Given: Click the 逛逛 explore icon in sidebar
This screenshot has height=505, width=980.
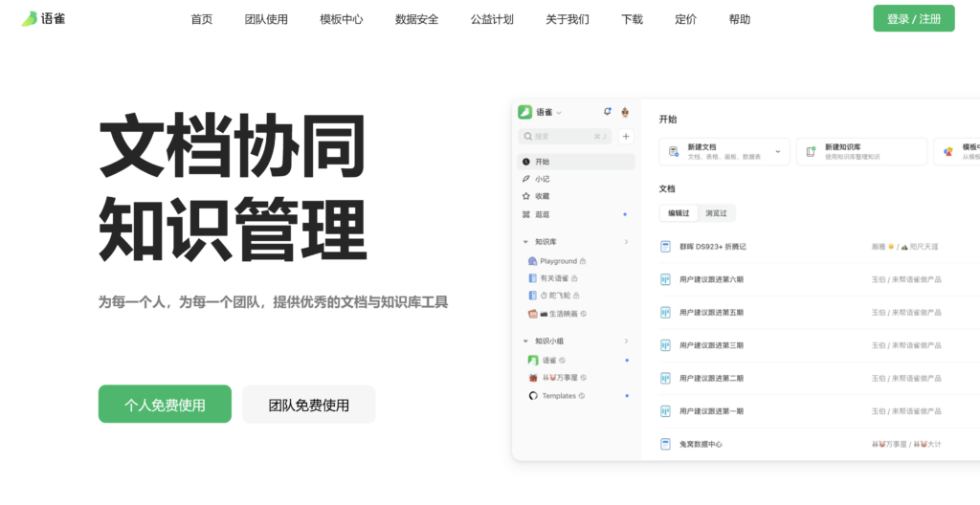Looking at the screenshot, I should click(x=526, y=214).
